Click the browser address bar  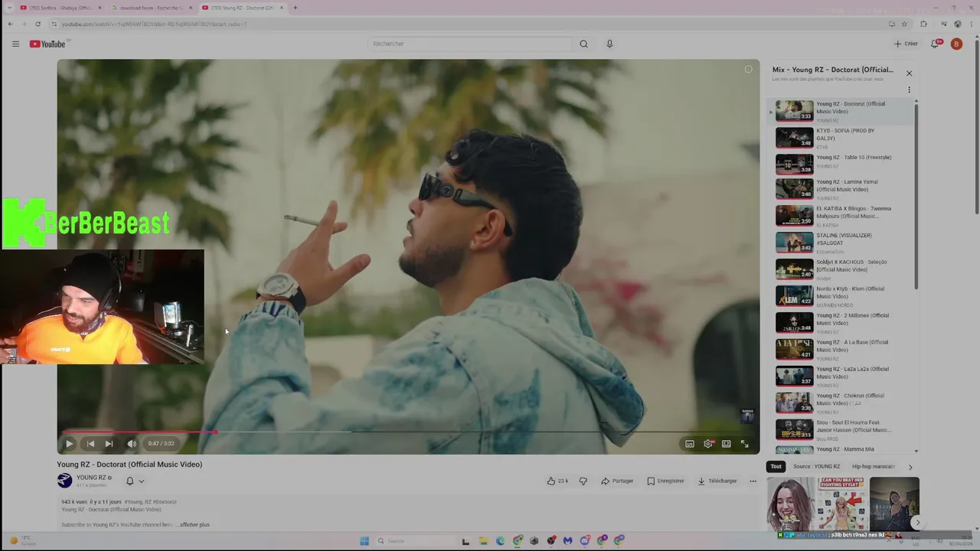tap(459, 24)
